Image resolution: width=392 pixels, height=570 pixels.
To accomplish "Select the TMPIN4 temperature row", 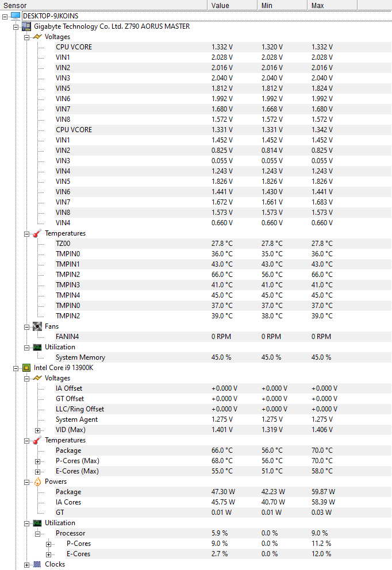I will [x=223, y=295].
